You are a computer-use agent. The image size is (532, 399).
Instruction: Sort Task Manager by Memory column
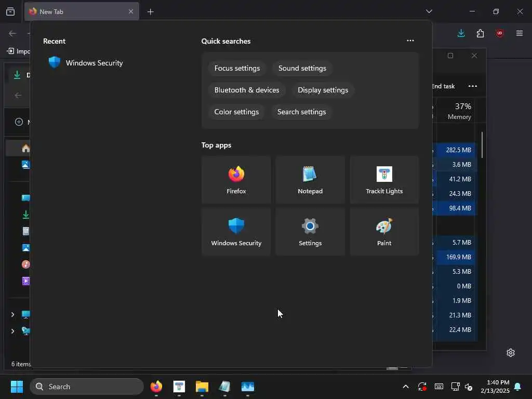point(459,111)
